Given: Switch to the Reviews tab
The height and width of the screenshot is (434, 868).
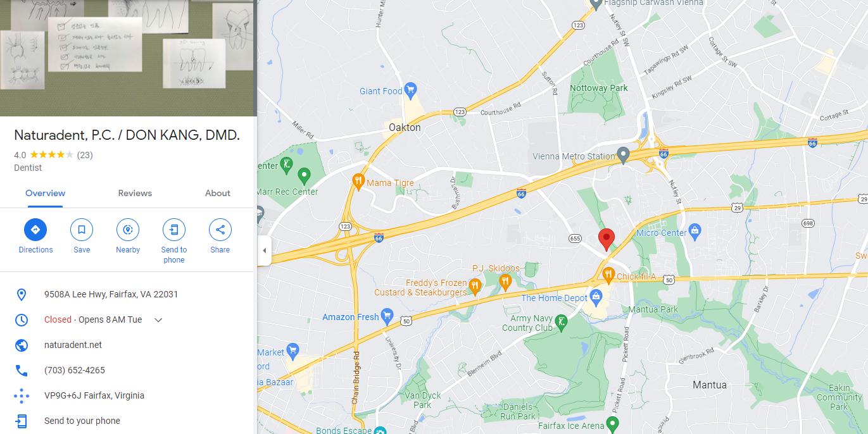Looking at the screenshot, I should pos(135,193).
